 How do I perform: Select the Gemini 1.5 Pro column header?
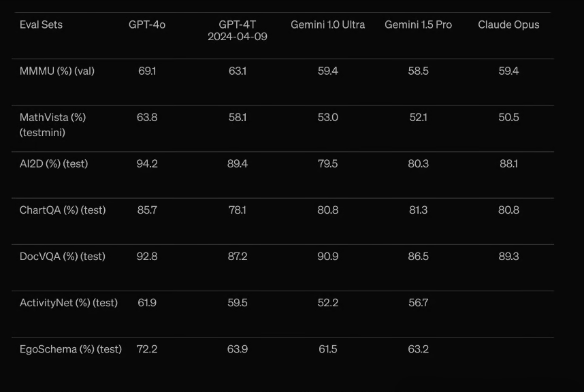click(x=418, y=24)
